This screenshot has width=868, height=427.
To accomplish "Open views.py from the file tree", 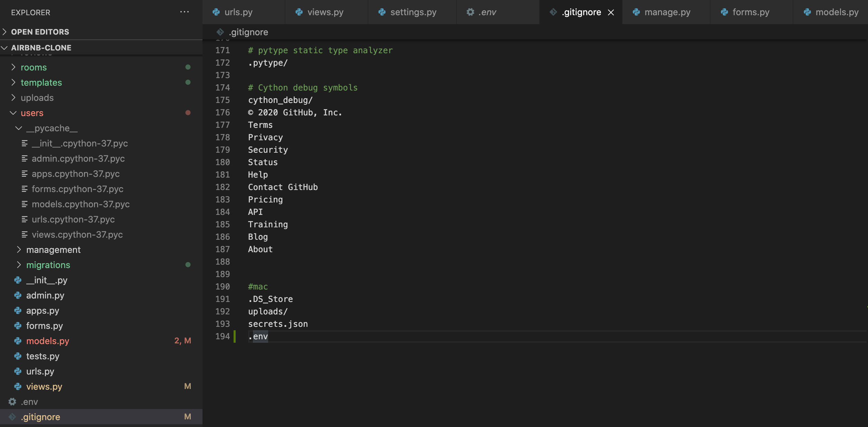I will (44, 387).
